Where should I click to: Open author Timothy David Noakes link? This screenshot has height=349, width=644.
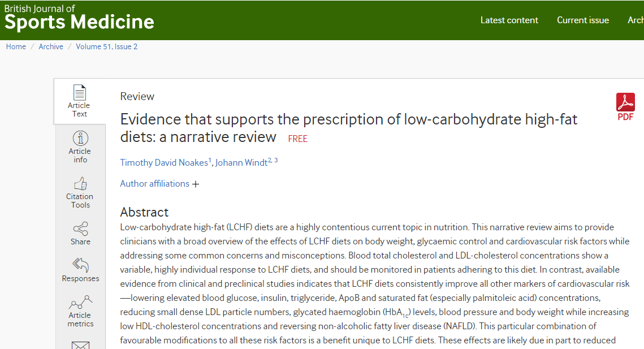pos(164,162)
